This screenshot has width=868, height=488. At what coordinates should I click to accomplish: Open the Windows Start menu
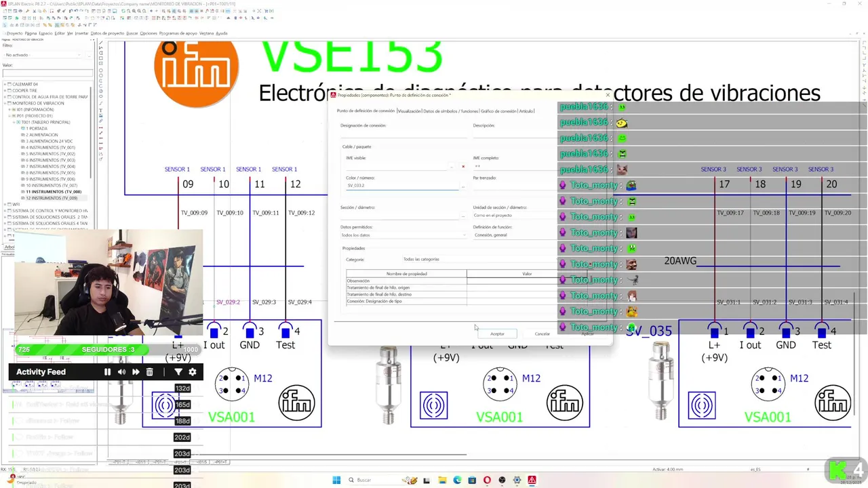click(x=336, y=480)
